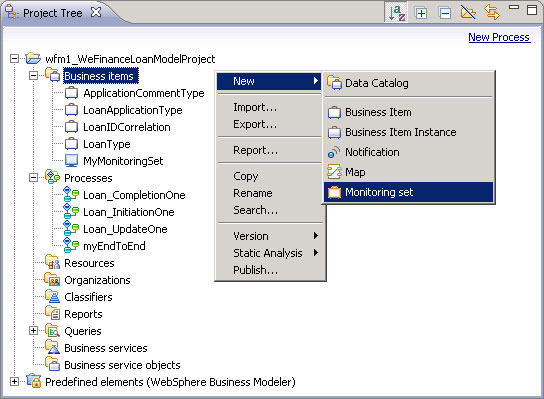544x399 pixels.
Task: Choose Report... from the context menu
Action: point(269,150)
